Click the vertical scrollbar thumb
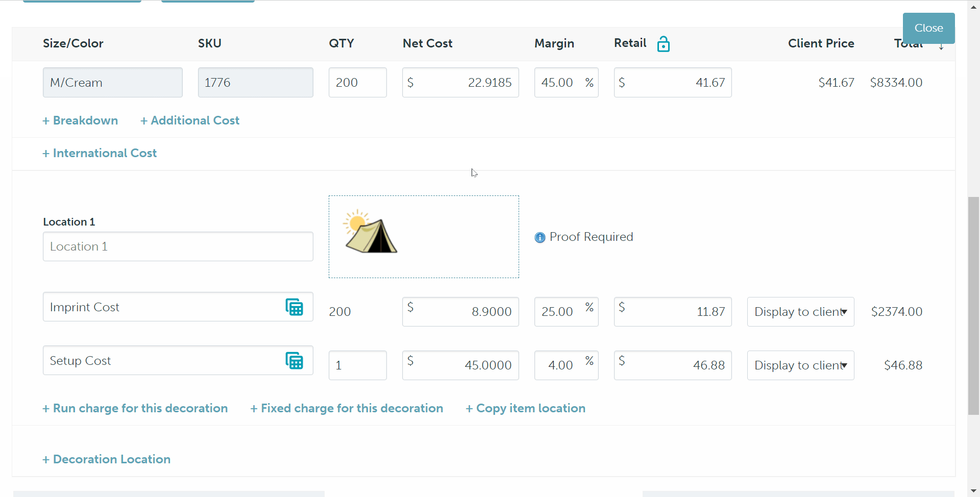This screenshot has width=980, height=497. pos(973,306)
